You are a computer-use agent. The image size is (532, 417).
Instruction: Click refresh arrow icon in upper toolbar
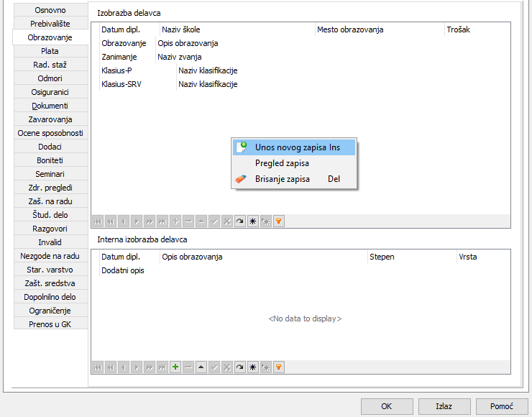[x=240, y=221]
